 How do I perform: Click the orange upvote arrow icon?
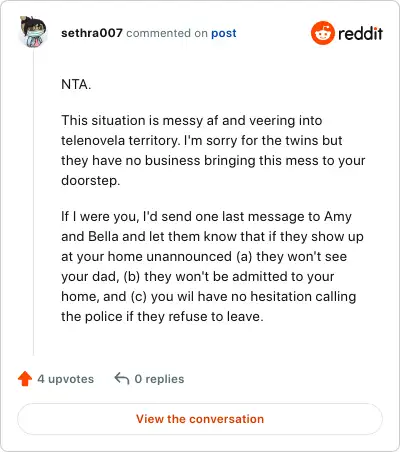[25, 379]
